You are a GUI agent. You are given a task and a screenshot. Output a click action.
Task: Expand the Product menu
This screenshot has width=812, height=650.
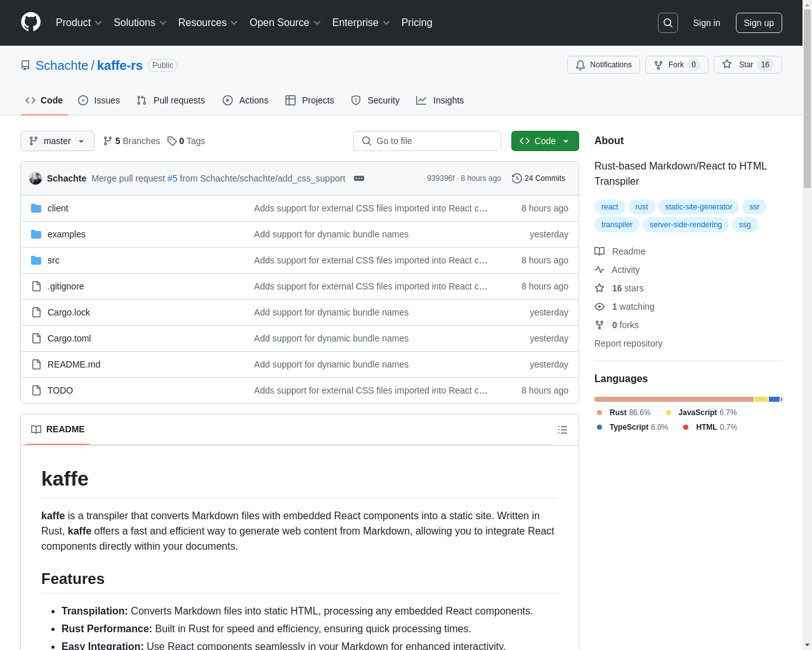[x=79, y=23]
